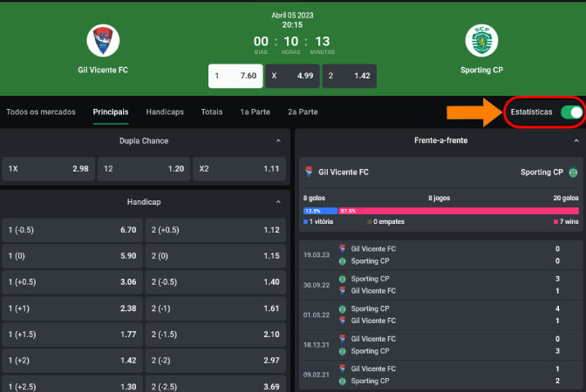Switch to the Handicaps tab
This screenshot has height=392, width=586.
[x=165, y=112]
